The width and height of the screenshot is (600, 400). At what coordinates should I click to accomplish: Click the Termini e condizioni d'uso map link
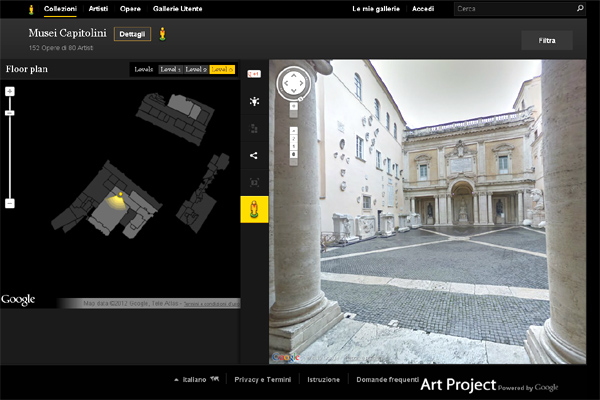[x=212, y=304]
